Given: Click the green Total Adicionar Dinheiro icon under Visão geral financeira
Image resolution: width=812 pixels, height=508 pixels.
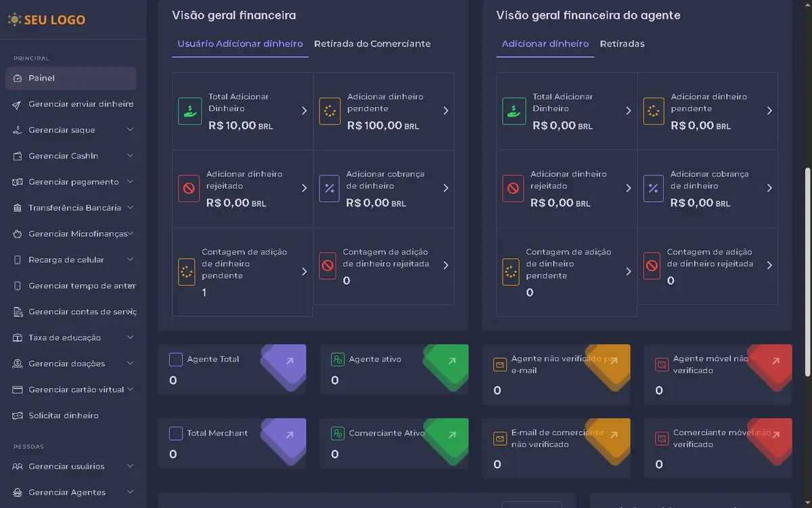Looking at the screenshot, I should click(190, 111).
